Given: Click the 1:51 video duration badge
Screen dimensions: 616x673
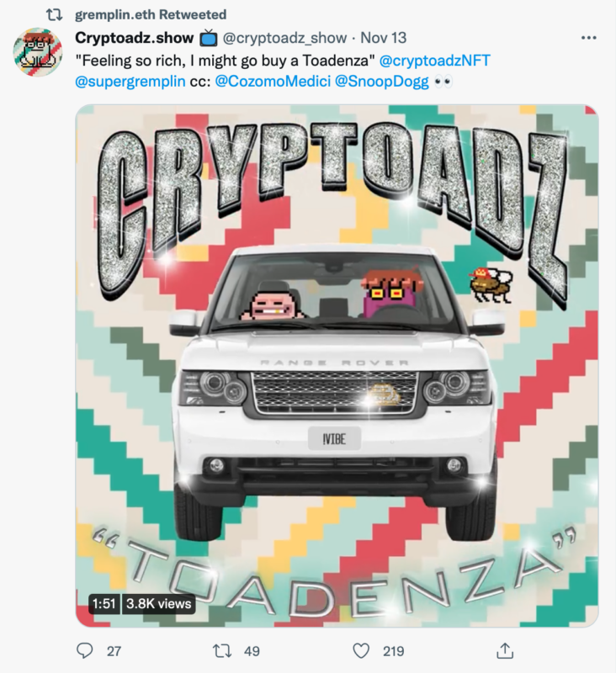Looking at the screenshot, I should coord(104,604).
